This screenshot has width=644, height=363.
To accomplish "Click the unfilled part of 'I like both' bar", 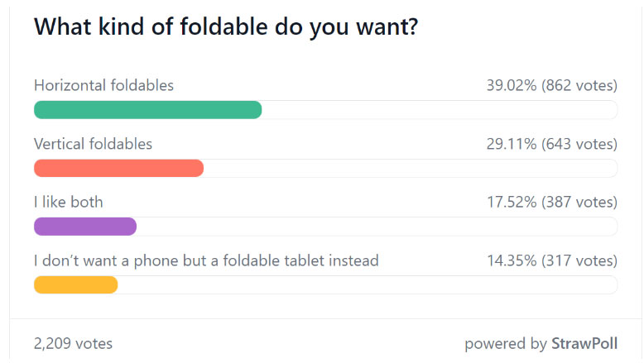I will 377,227.
